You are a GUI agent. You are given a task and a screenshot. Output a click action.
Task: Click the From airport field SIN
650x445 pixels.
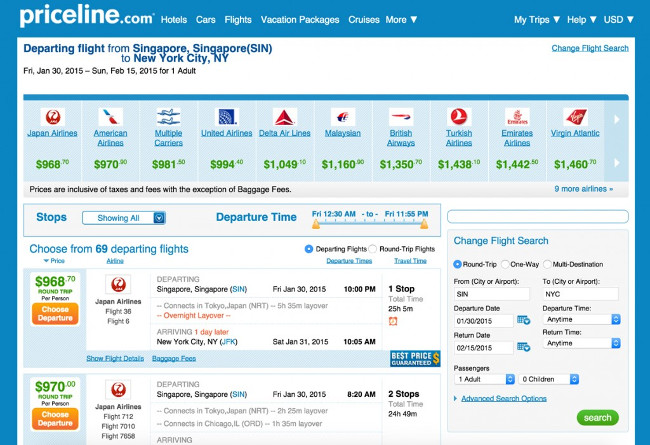tap(492, 294)
